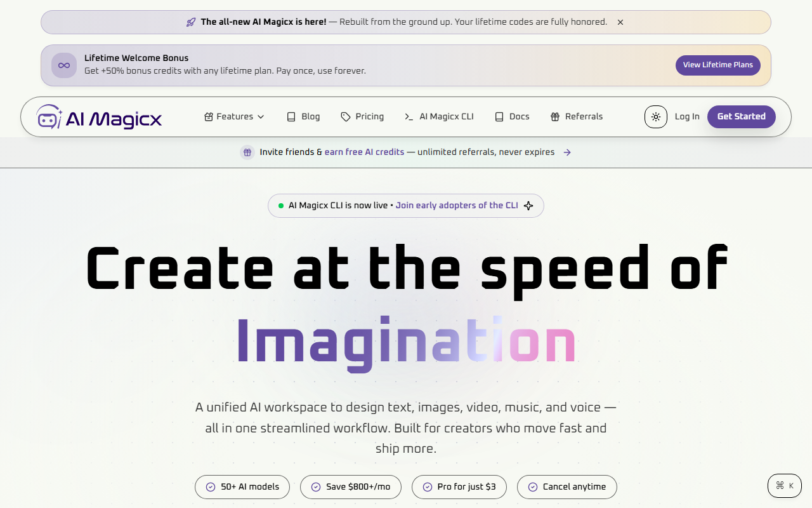Toggle the light/dark theme sun button
812x508 pixels.
click(x=656, y=117)
